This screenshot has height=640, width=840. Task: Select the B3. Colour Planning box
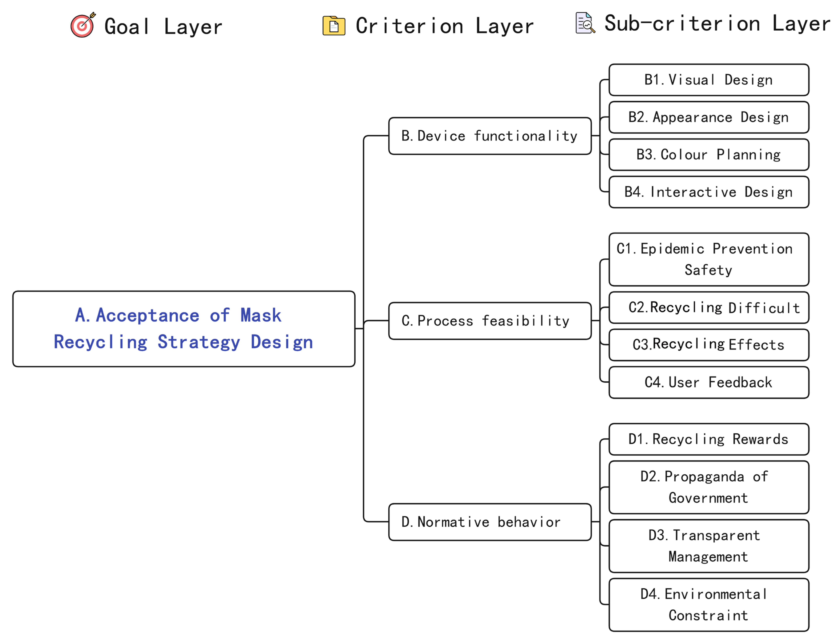click(x=709, y=155)
